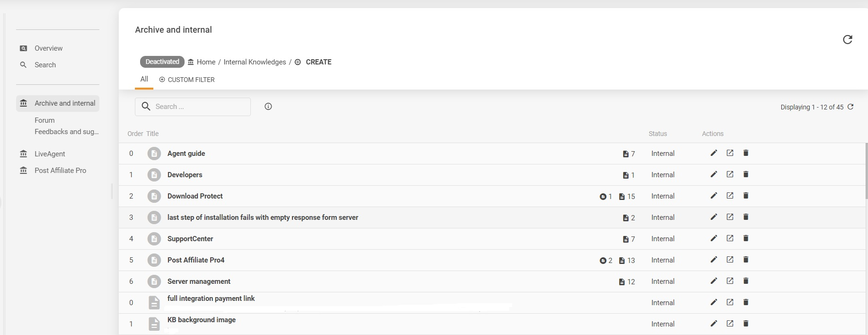Edit full integration payment link article

pos(714,302)
